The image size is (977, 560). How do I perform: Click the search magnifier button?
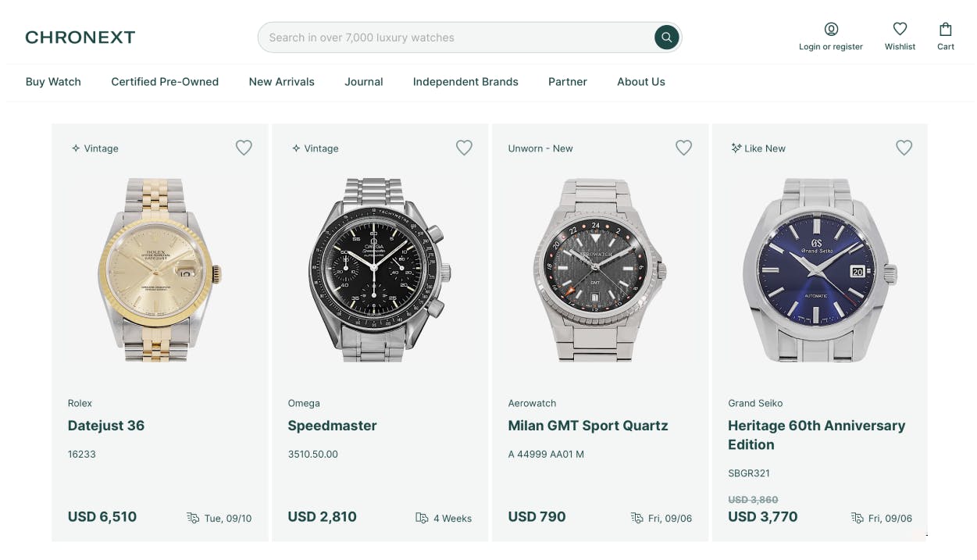click(666, 37)
